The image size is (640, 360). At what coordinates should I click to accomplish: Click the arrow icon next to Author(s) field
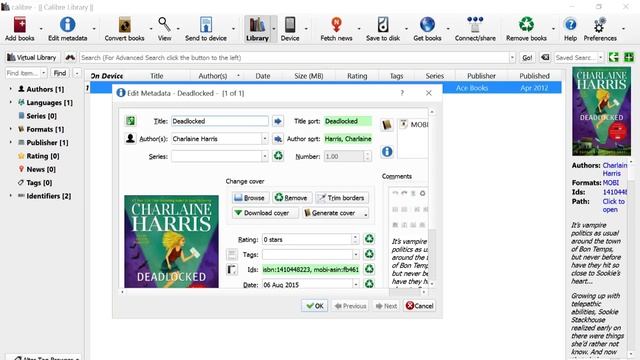pyautogui.click(x=278, y=139)
